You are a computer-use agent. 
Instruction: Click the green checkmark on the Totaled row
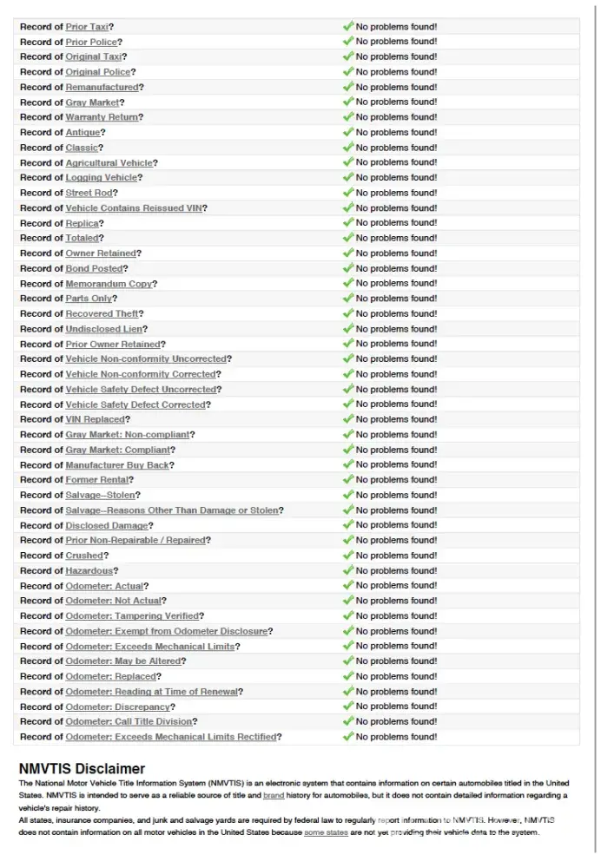(347, 238)
